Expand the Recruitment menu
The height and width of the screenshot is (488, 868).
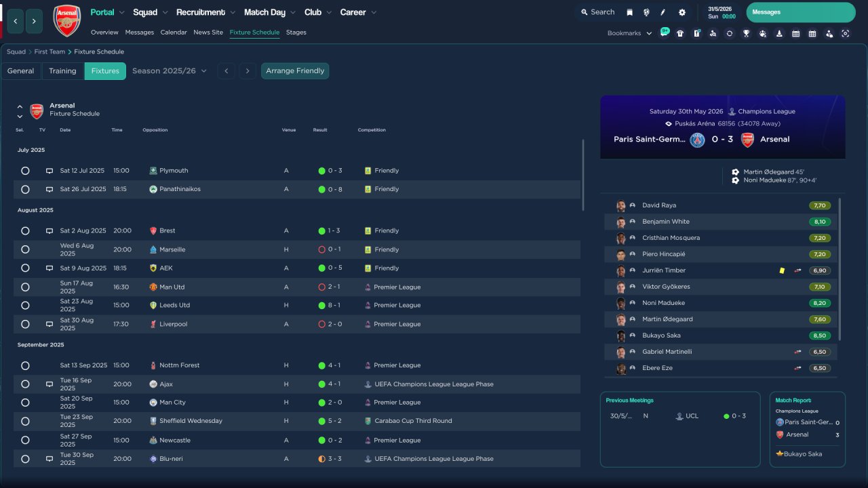[x=205, y=12]
